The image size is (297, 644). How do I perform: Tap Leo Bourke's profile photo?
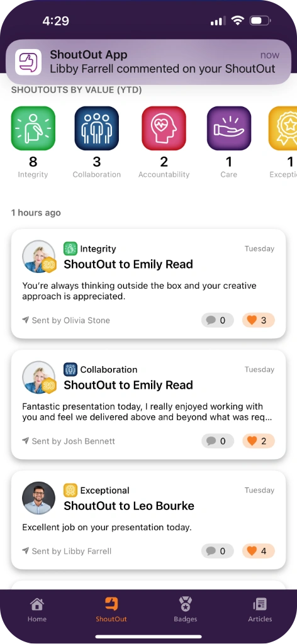tap(38, 498)
